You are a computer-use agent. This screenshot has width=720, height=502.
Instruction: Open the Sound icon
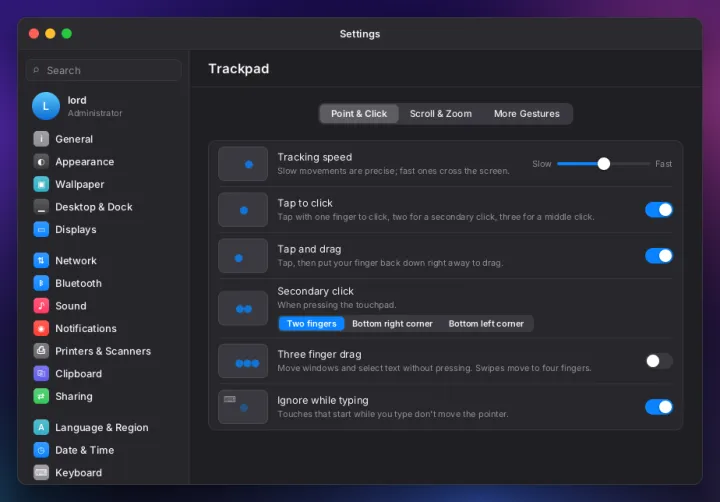click(x=41, y=305)
